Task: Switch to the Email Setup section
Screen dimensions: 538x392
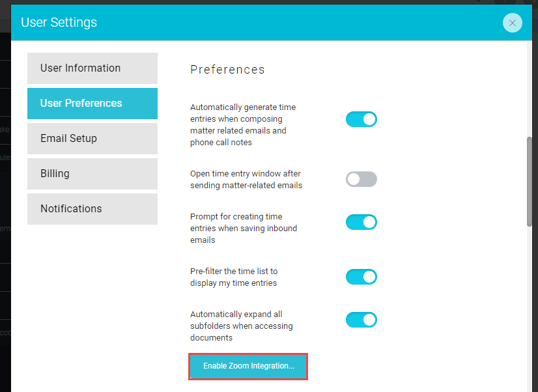Action: point(92,139)
